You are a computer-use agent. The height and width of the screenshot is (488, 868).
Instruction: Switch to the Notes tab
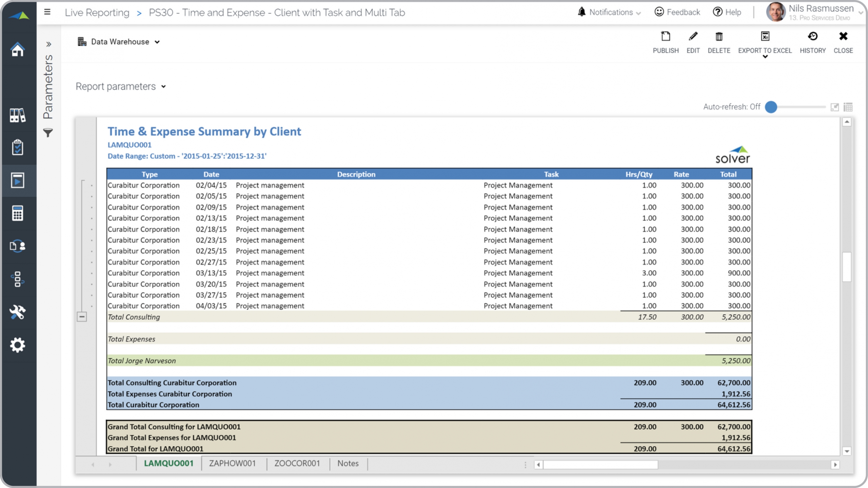tap(348, 463)
